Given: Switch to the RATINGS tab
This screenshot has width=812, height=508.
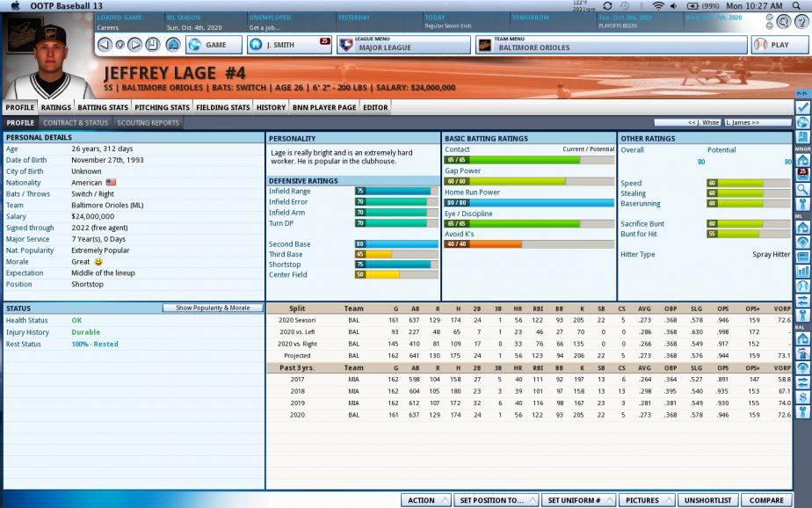Looking at the screenshot, I should point(56,107).
